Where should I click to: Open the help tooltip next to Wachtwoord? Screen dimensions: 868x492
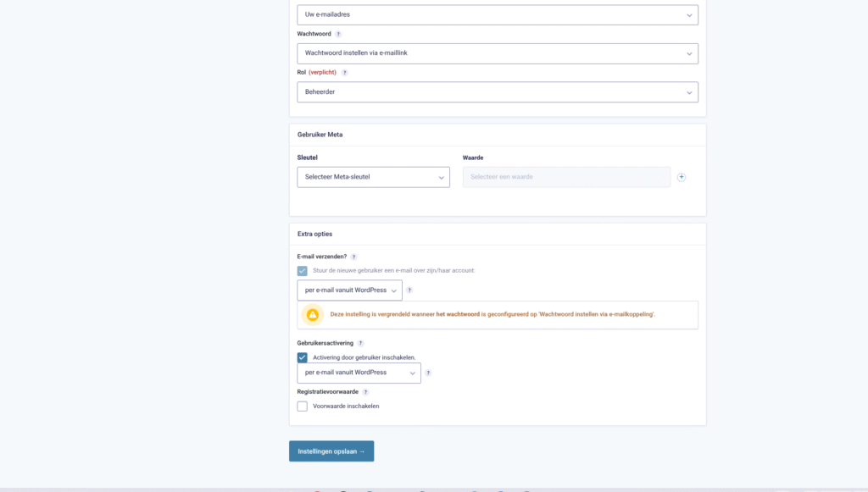point(339,34)
